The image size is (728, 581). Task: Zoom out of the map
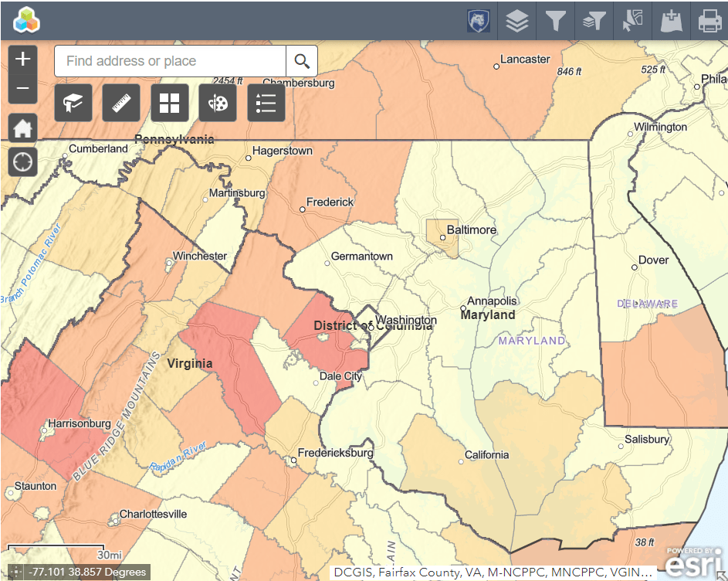pos(22,89)
